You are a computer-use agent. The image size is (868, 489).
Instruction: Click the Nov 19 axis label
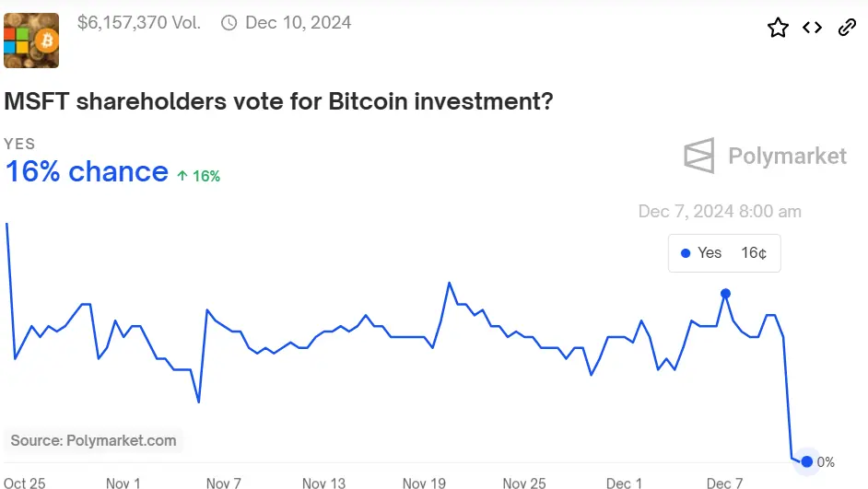pyautogui.click(x=424, y=483)
